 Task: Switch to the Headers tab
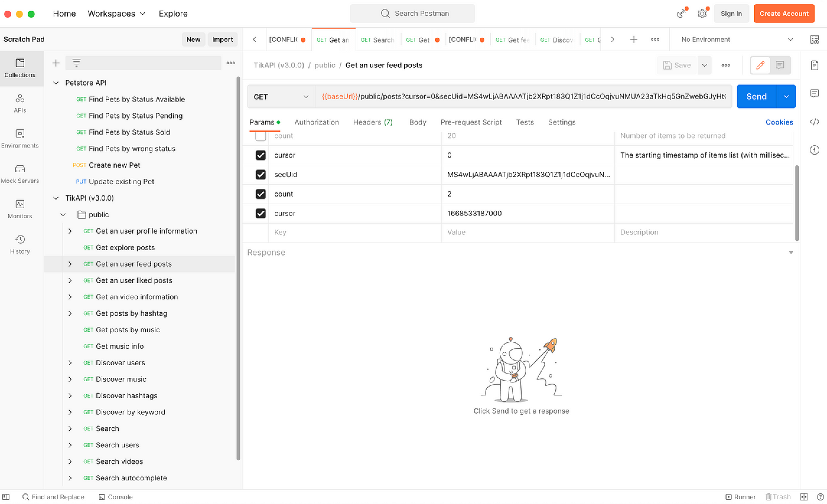(x=373, y=122)
